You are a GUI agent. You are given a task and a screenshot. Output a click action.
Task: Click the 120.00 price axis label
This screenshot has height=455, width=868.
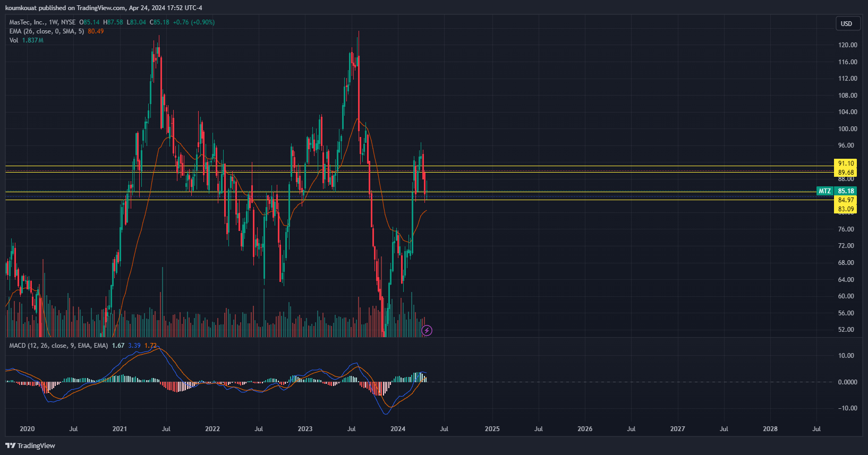click(848, 45)
